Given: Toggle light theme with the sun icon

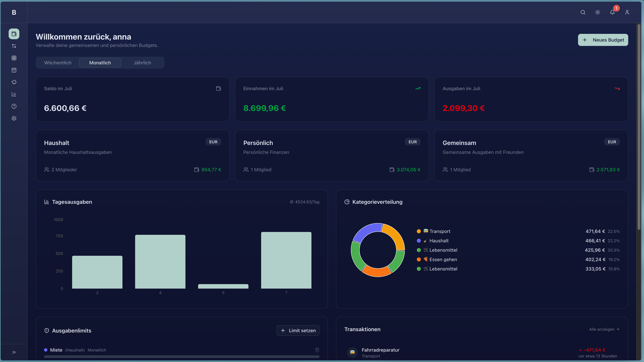Looking at the screenshot, I should [598, 12].
